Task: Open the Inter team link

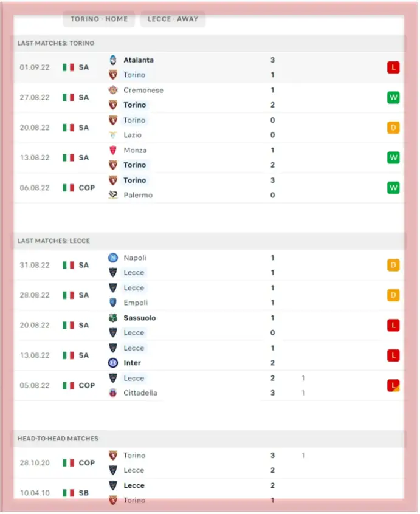Action: tap(132, 363)
